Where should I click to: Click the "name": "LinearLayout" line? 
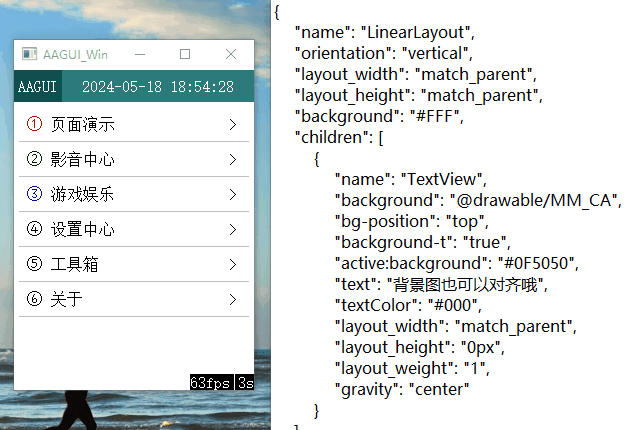click(x=385, y=33)
